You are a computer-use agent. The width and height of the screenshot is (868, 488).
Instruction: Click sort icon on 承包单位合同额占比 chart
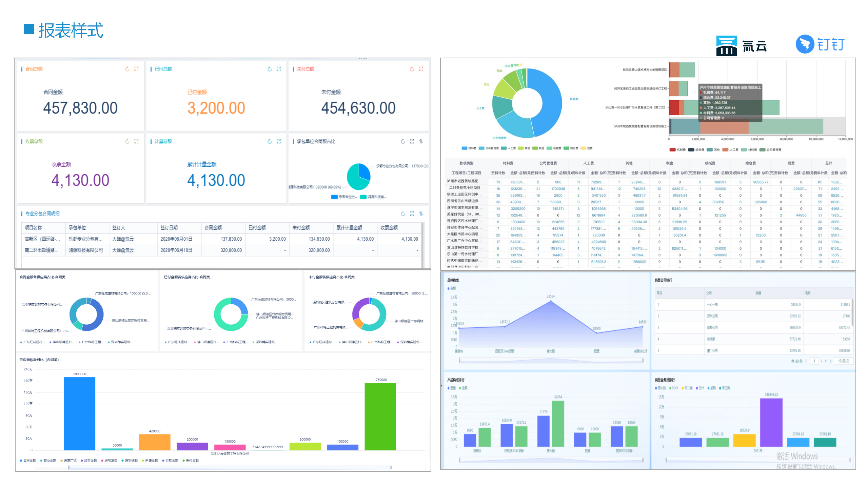[421, 141]
